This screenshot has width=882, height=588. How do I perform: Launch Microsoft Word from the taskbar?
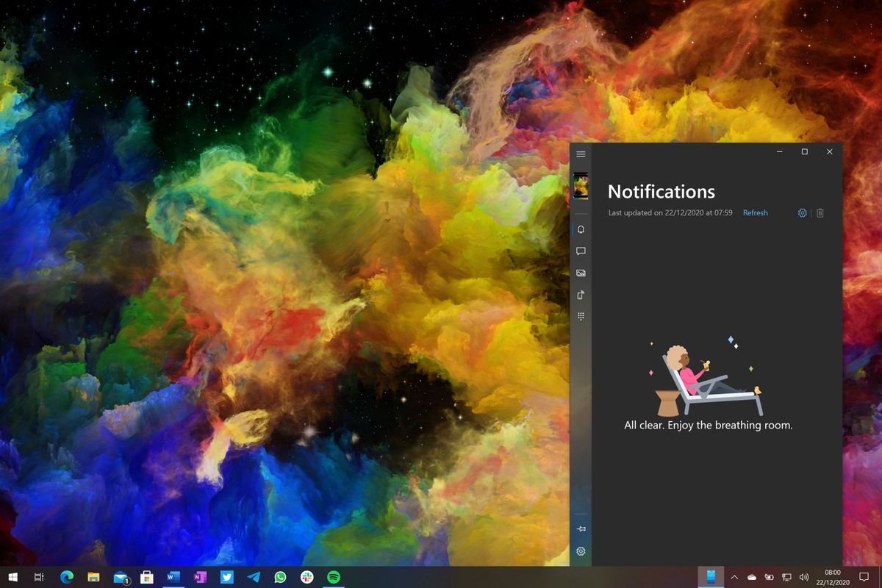point(172,578)
